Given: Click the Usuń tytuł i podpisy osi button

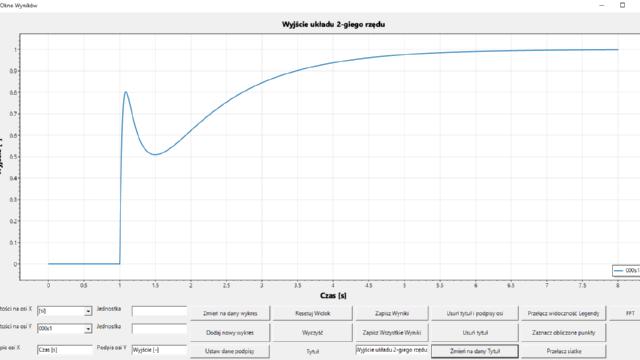Looking at the screenshot, I should [x=475, y=313].
